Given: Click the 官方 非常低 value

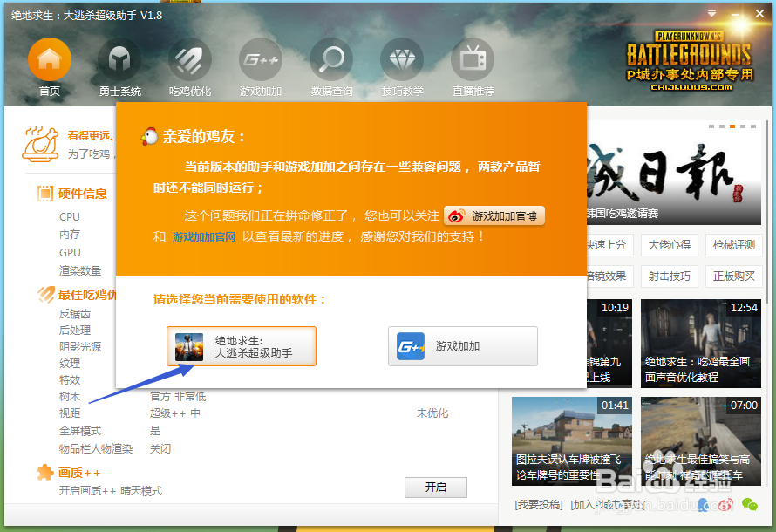Looking at the screenshot, I should [178, 397].
